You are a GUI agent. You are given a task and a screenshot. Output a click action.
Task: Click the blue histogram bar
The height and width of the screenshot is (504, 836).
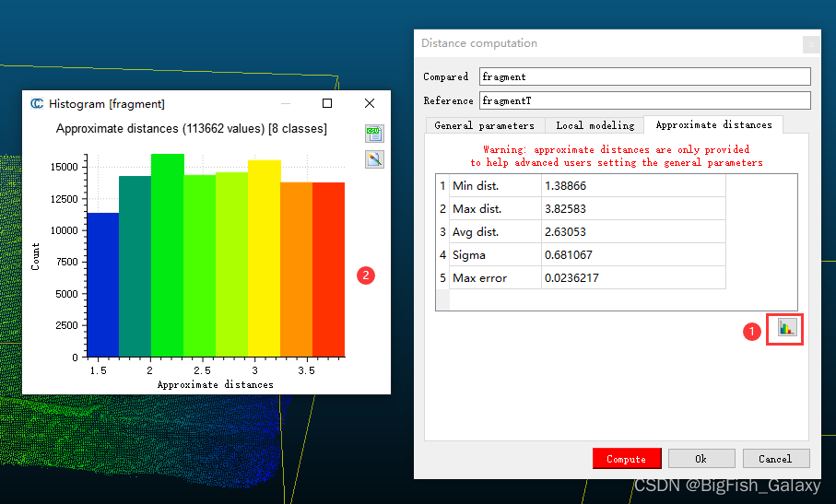103,285
